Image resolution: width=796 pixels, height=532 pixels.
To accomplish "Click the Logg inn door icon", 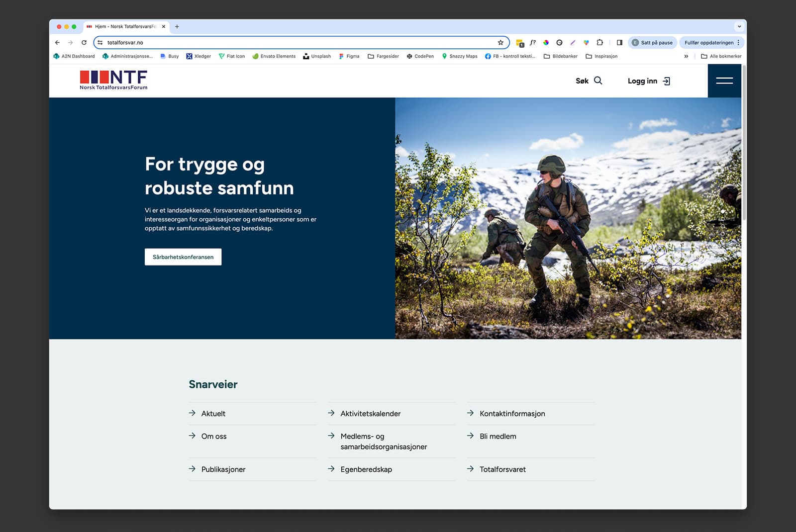I will [x=667, y=81].
